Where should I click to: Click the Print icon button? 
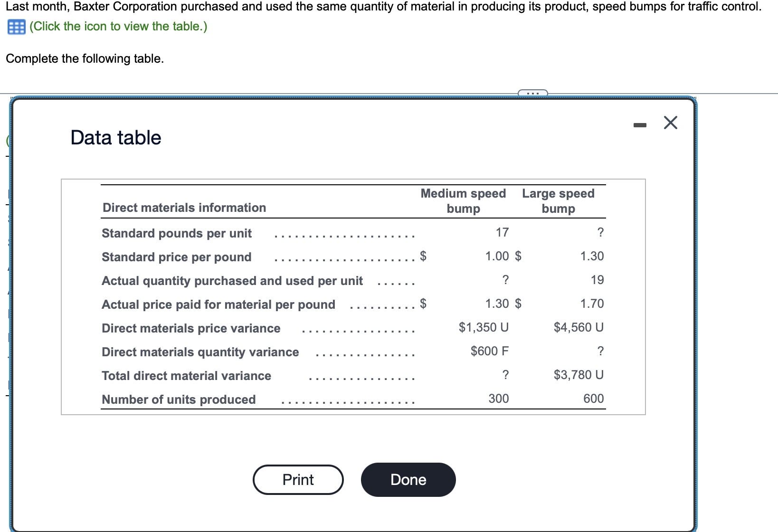pos(297,479)
